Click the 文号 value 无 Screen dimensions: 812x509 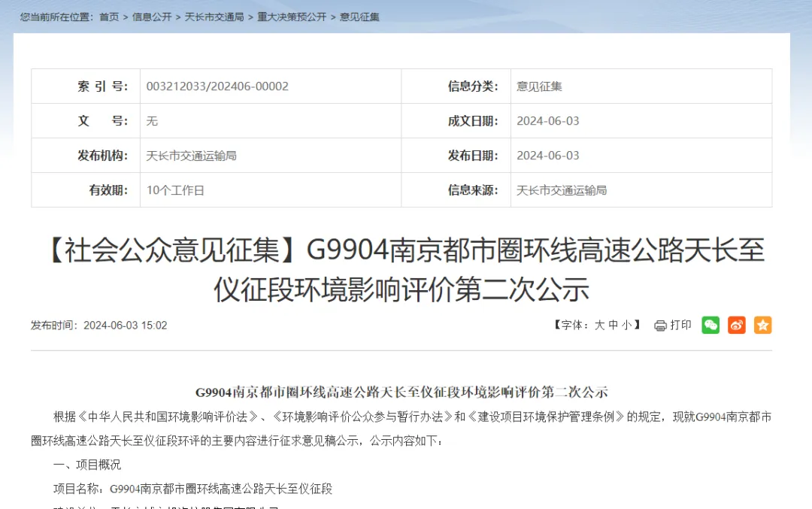[152, 121]
